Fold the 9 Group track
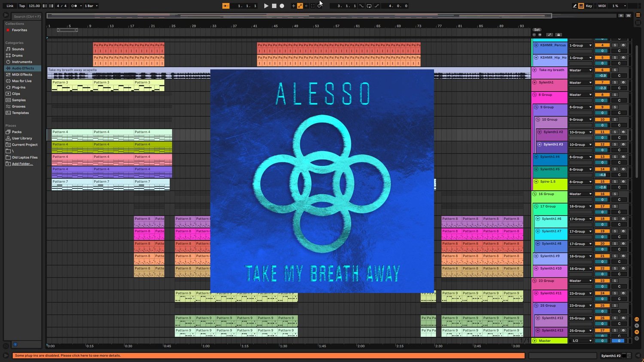 click(537, 107)
